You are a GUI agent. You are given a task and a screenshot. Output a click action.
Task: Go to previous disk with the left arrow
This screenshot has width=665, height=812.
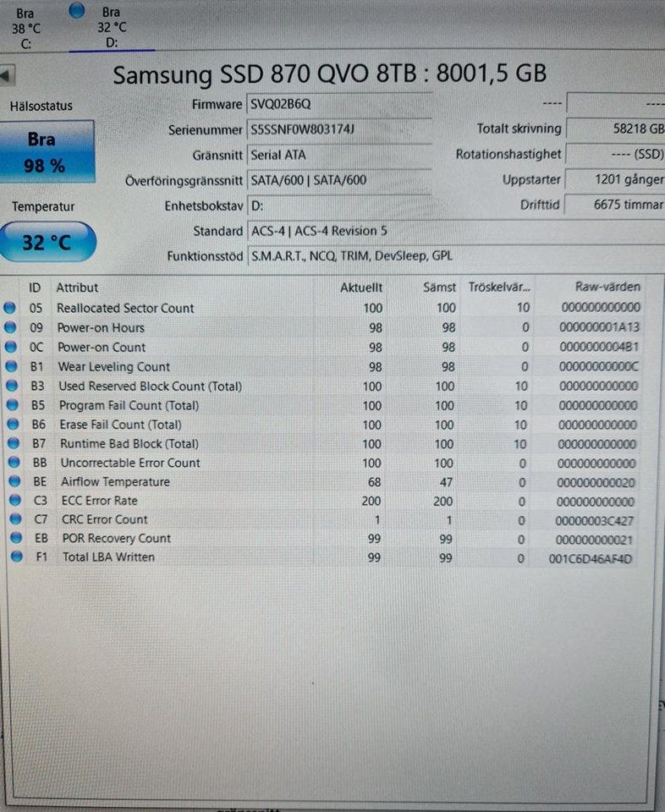click(5, 75)
